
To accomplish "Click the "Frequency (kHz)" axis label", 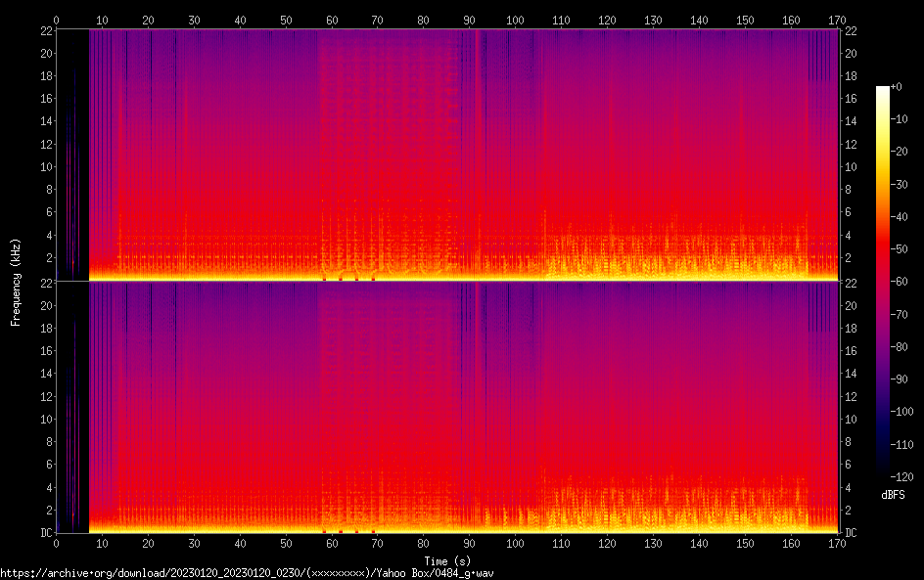I will [16, 281].
